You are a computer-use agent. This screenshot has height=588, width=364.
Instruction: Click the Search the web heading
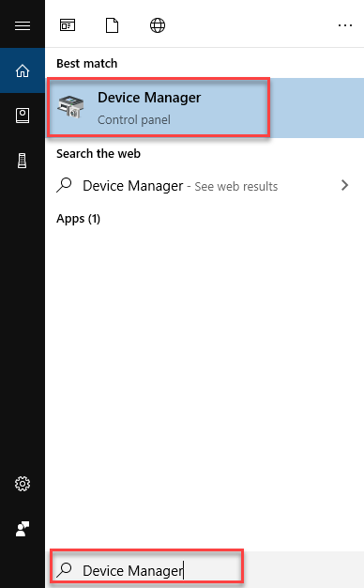coord(99,153)
